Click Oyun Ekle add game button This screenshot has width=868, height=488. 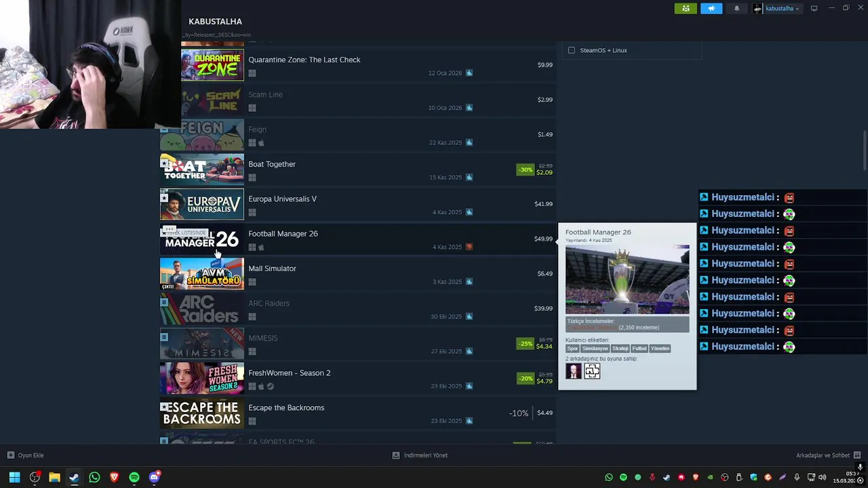coord(25,455)
